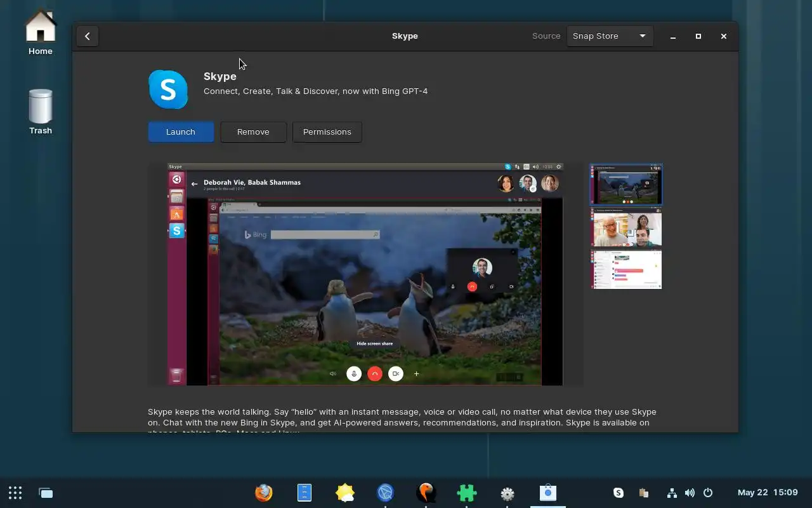
Task: Open the green puzzle piece extensions app
Action: (467, 493)
